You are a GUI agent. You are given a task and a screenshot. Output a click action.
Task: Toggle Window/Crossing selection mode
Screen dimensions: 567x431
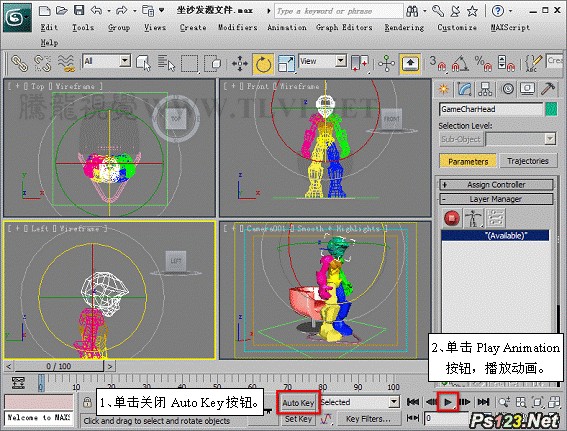[213, 63]
